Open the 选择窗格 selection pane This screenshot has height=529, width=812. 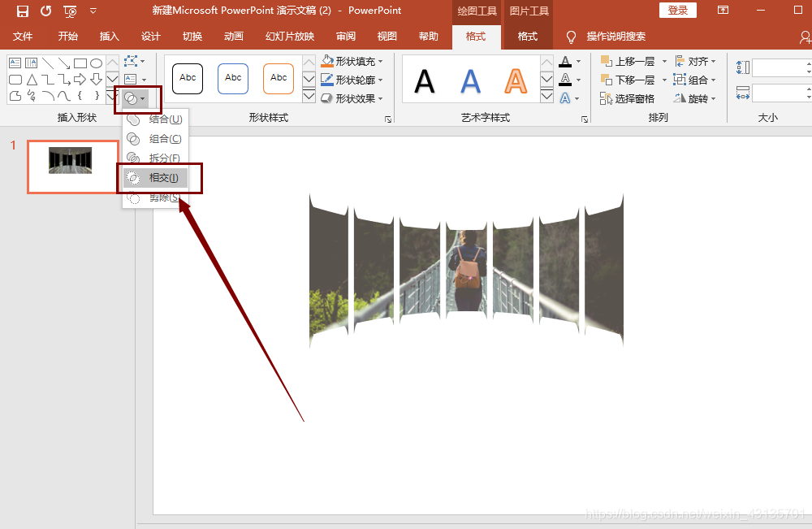tap(627, 98)
